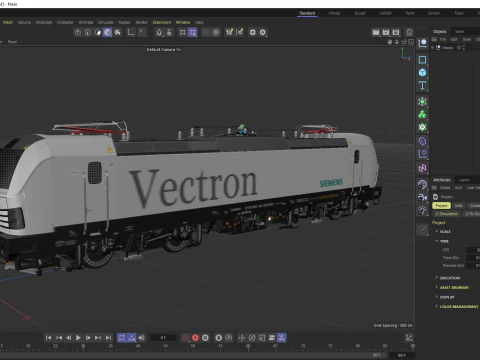Click the purple Bend deformer icon

422,141
